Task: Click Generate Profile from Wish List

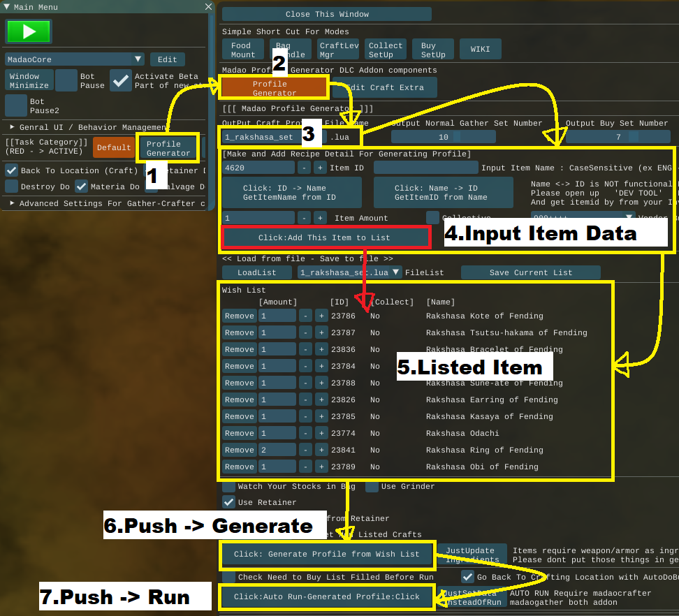Action: (x=327, y=554)
